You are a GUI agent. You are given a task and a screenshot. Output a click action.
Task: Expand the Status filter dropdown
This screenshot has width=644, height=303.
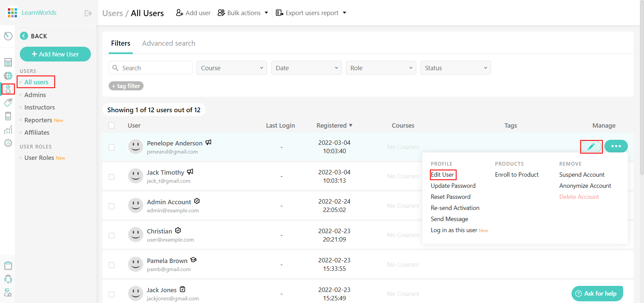tap(455, 68)
